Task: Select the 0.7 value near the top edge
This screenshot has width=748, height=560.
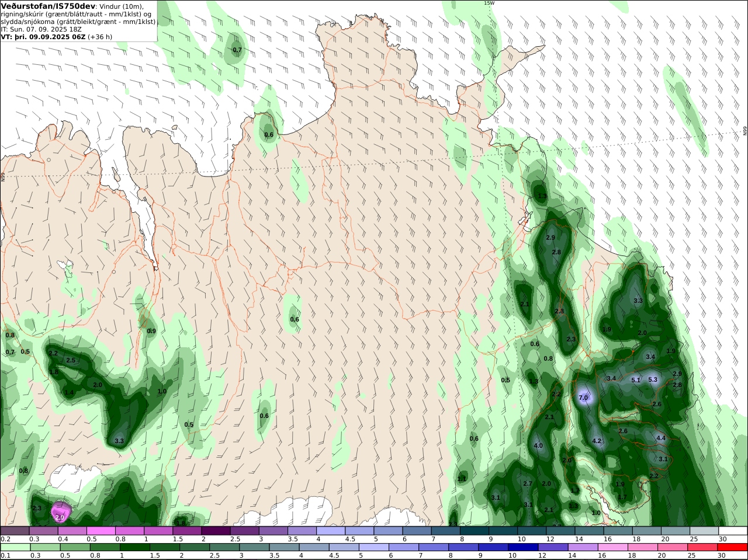Action: click(x=237, y=50)
